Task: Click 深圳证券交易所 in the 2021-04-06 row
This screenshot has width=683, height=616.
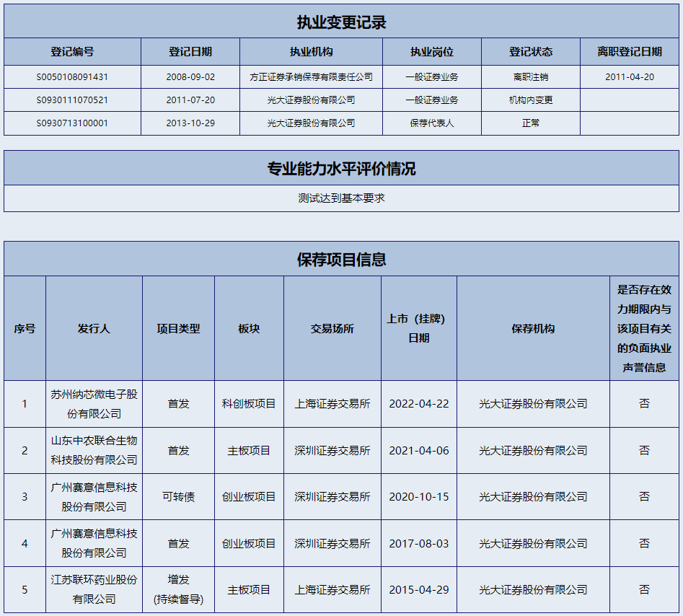Action: 332,450
